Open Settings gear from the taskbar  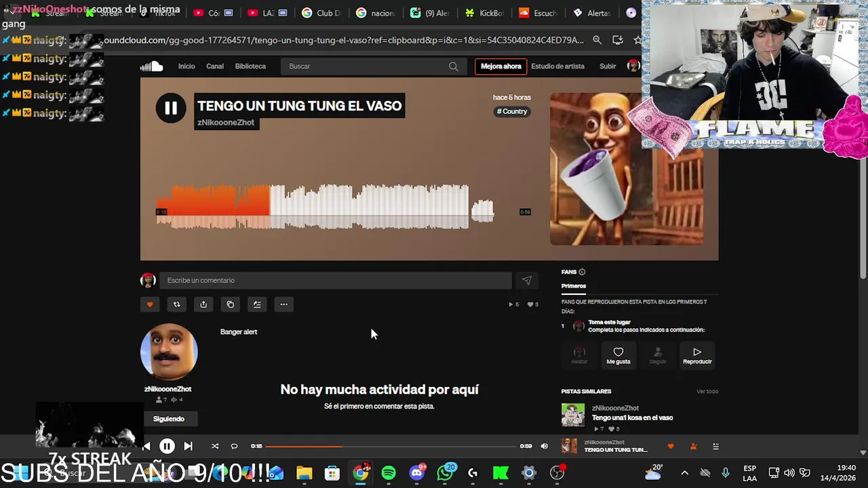[x=529, y=472]
